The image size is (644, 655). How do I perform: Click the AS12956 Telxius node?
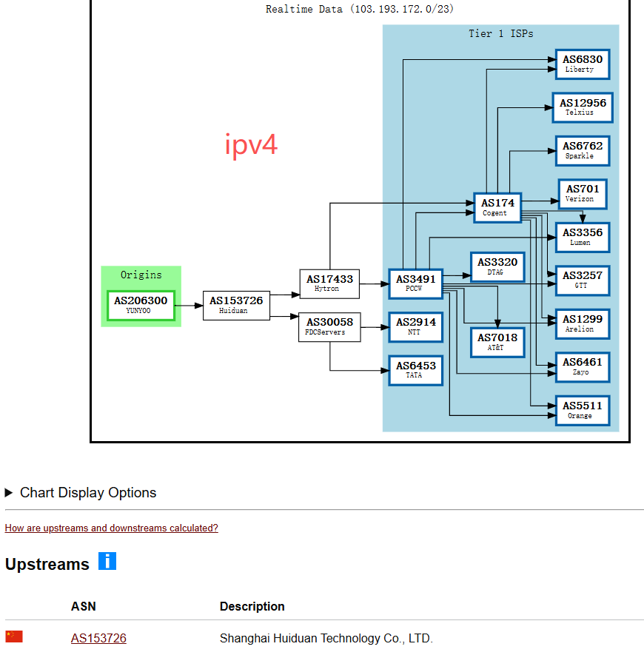coord(583,108)
